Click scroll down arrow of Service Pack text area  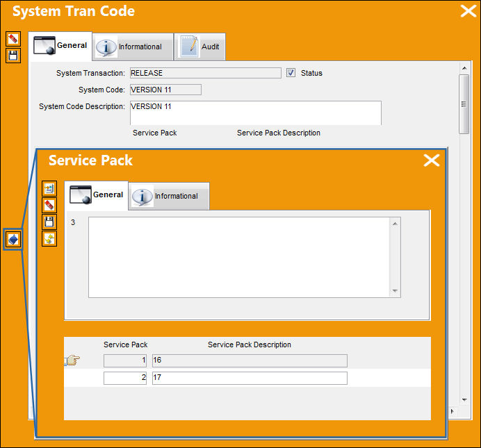pos(395,291)
